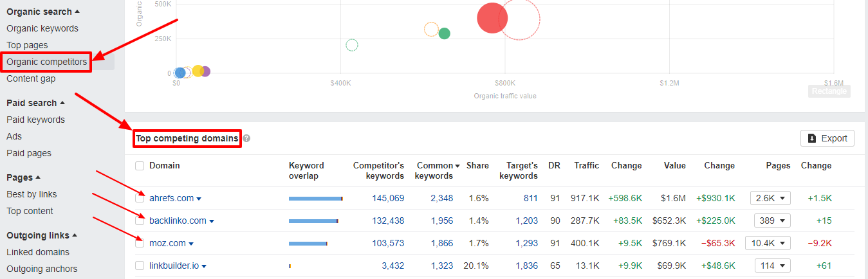
Task: Click the yellow bubble in chart
Action: point(198,71)
